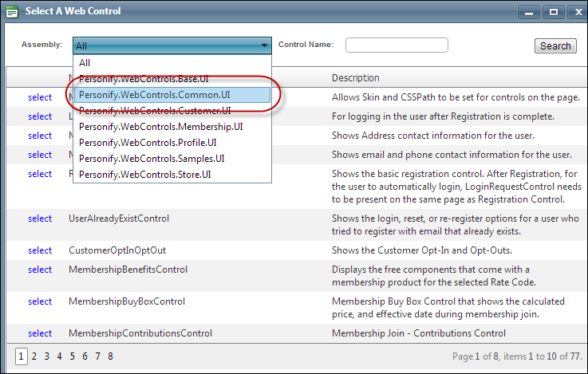Select the MembershipBenefitsControl row link
The width and height of the screenshot is (588, 374).
coord(40,270)
